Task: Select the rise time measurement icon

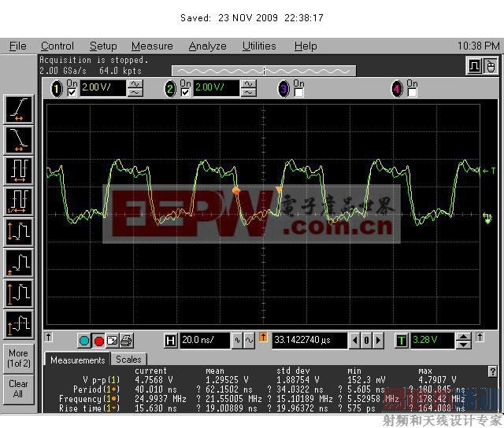Action: (19, 109)
